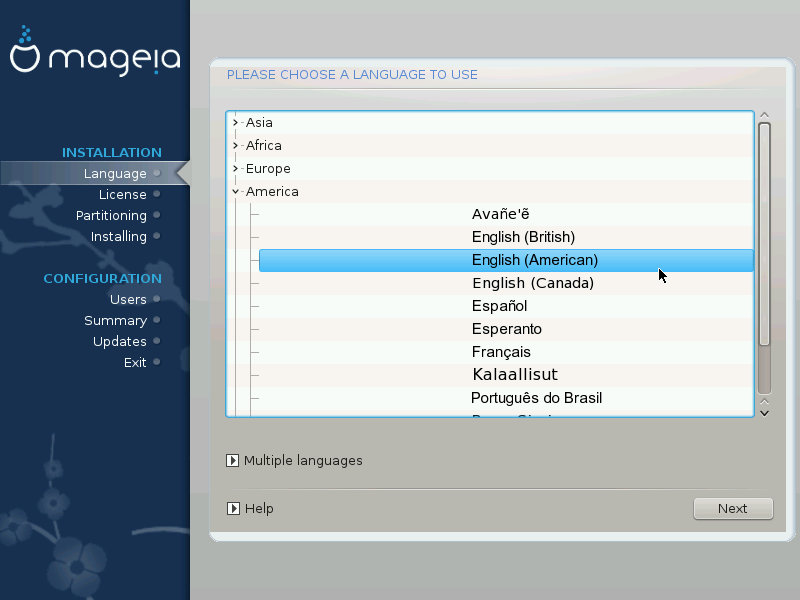Click the language list scrollbar thumb
This screenshot has height=600, width=800.
tap(764, 235)
